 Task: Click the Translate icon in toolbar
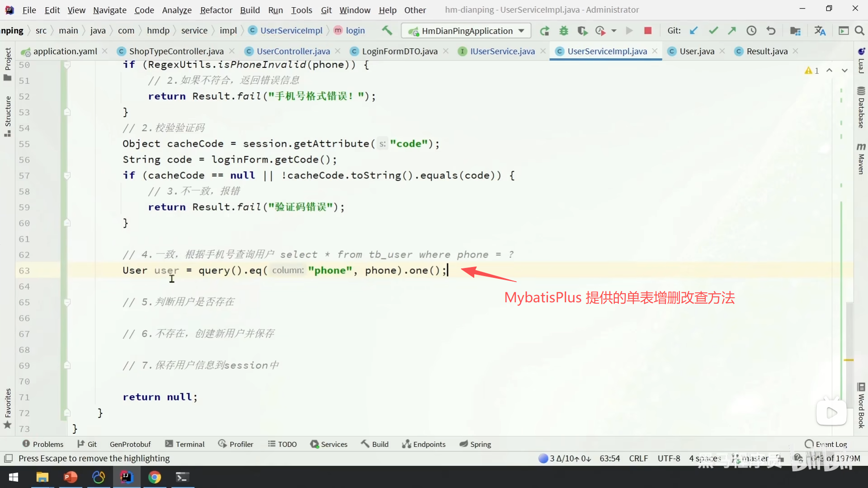pyautogui.click(x=820, y=31)
